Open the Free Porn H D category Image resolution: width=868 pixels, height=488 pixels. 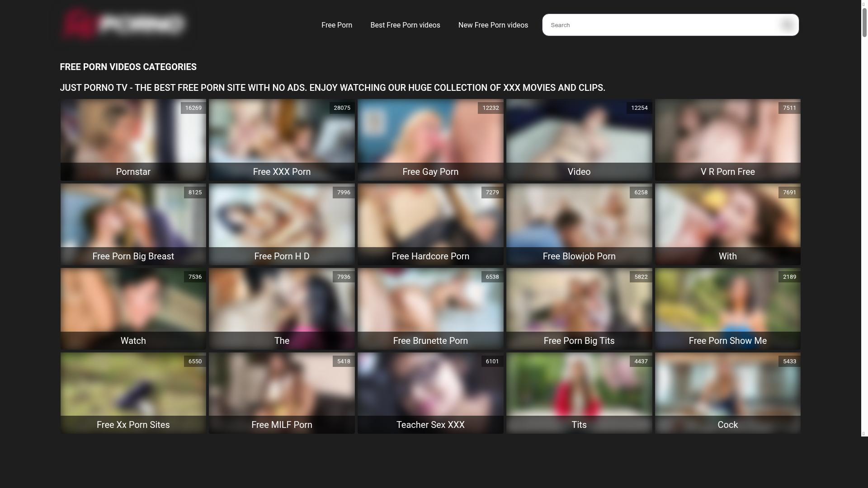coord(281,225)
